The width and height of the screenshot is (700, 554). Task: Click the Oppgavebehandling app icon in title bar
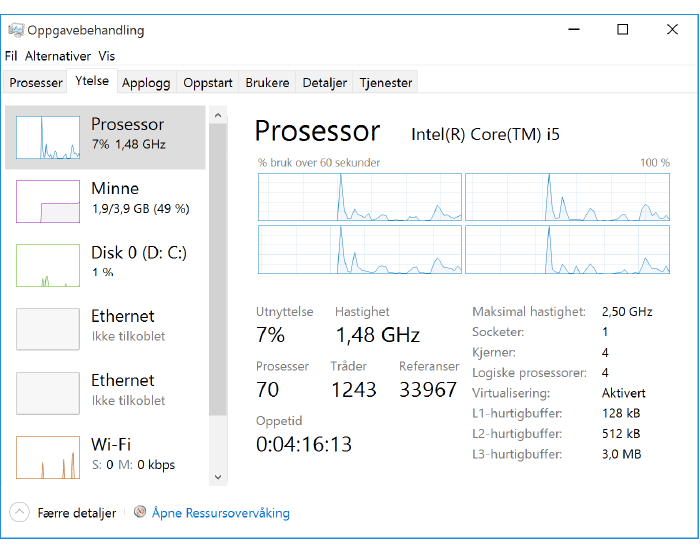click(x=16, y=30)
